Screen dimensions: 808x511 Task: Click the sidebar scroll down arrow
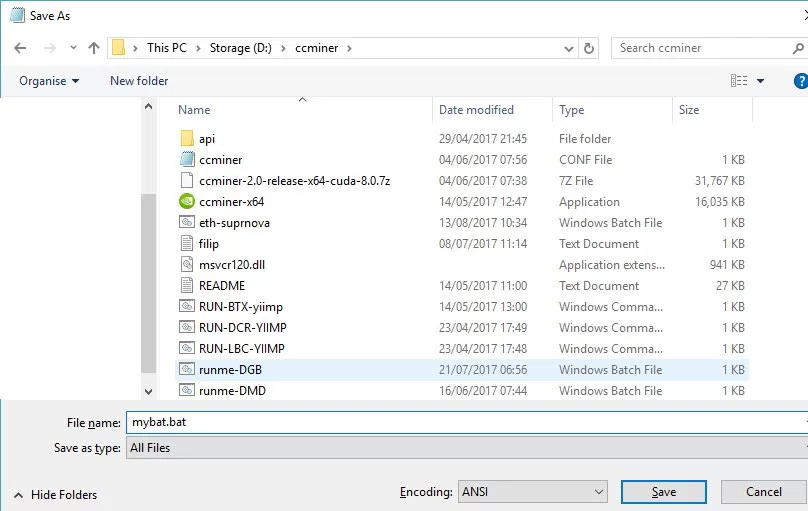click(x=148, y=391)
